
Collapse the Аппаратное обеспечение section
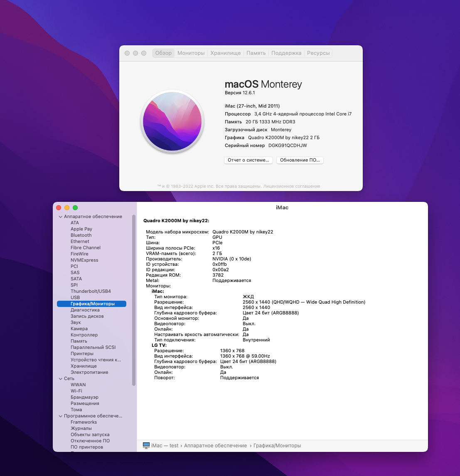tap(60, 217)
